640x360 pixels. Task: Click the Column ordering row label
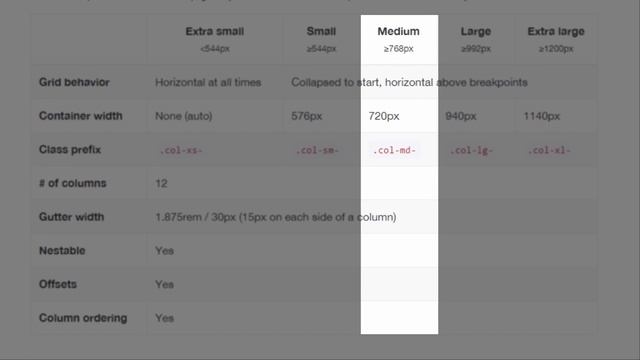83,318
